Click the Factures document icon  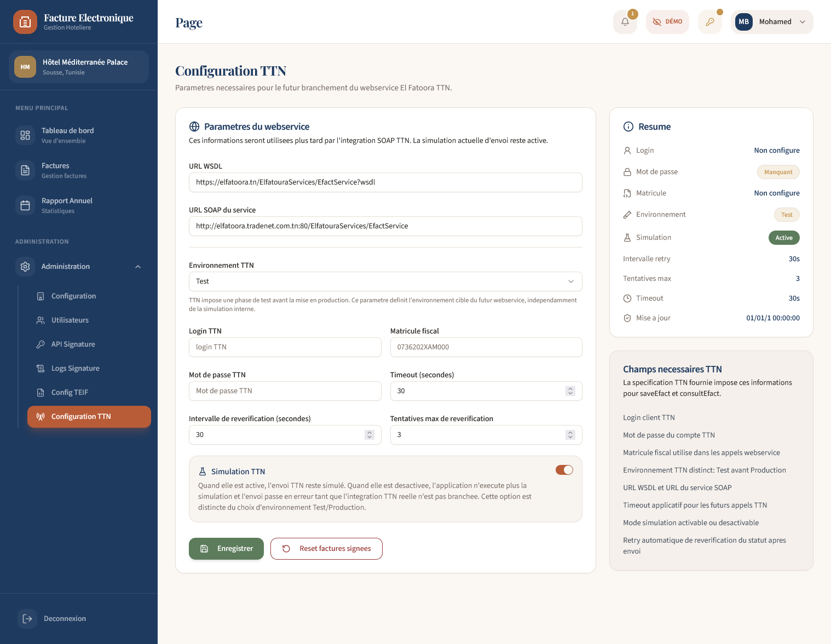25,170
